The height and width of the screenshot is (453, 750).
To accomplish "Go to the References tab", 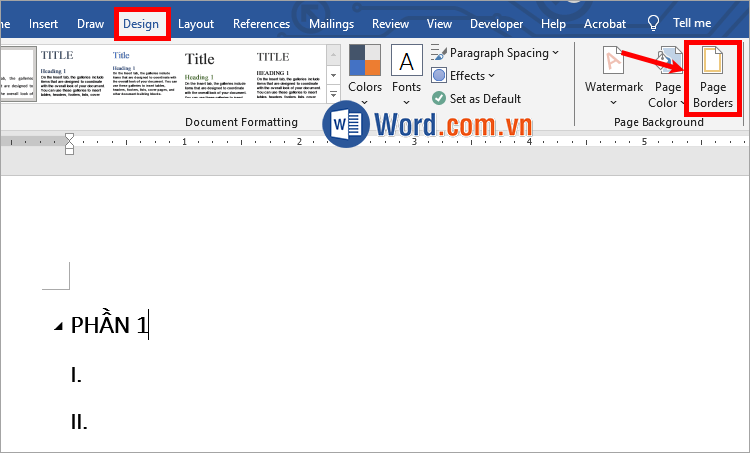I will 261,24.
